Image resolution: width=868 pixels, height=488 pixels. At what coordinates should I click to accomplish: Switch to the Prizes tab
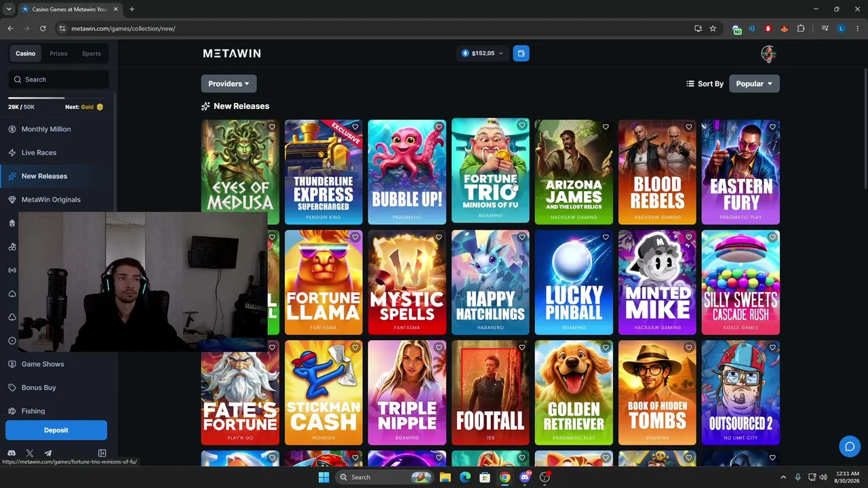(58, 54)
